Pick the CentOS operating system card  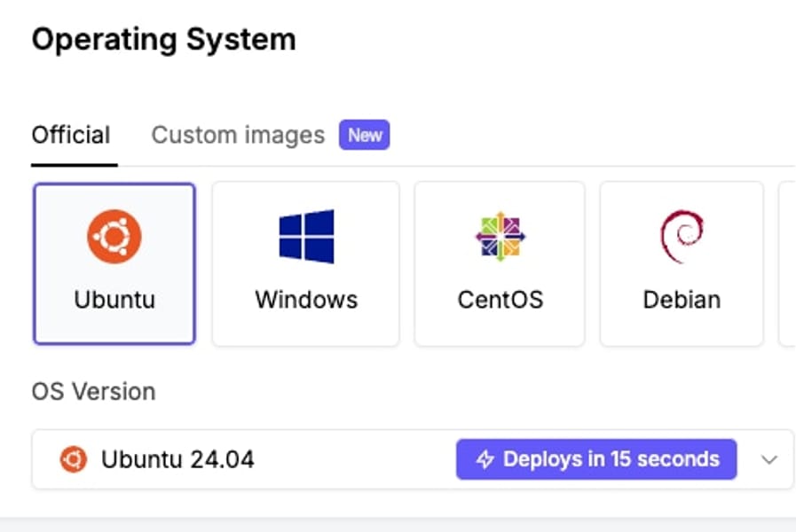click(500, 263)
